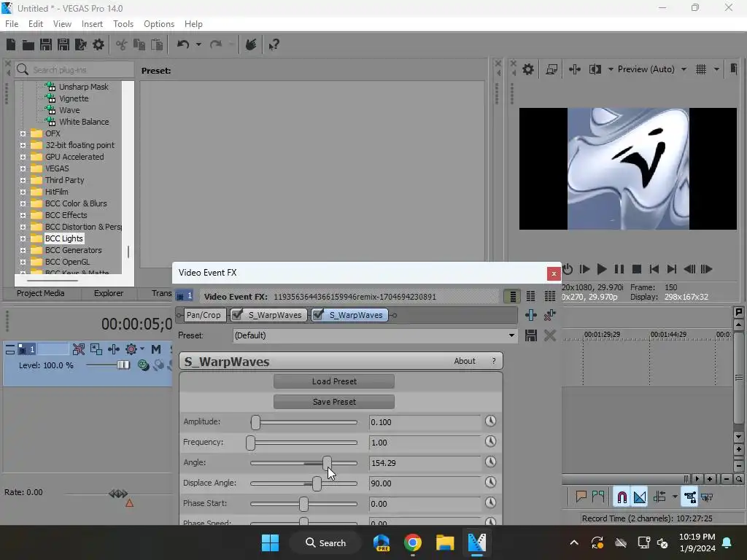Click the Undo arrow icon
The width and height of the screenshot is (747, 560).
183,44
